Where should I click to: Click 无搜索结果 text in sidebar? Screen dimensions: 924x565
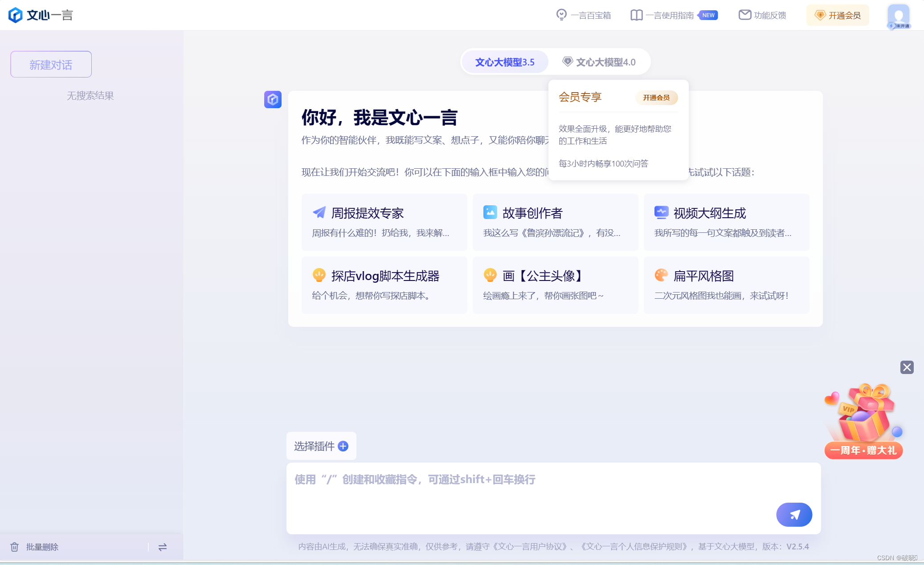click(x=90, y=96)
